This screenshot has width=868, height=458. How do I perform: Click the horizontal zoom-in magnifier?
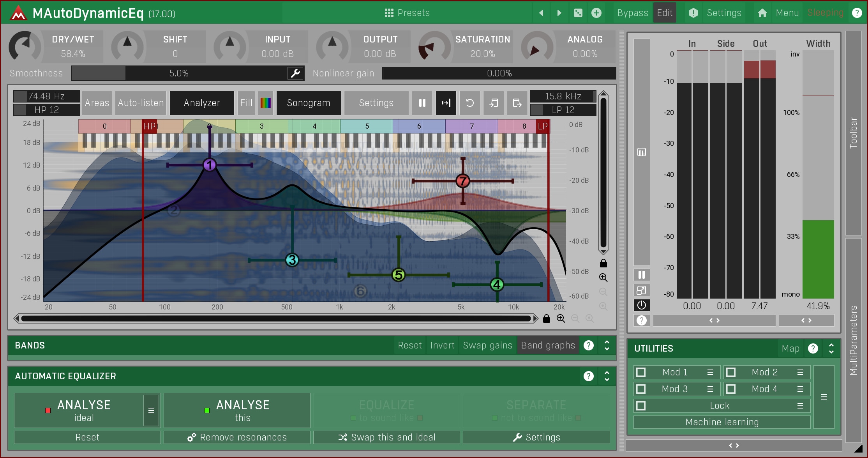[x=561, y=318]
